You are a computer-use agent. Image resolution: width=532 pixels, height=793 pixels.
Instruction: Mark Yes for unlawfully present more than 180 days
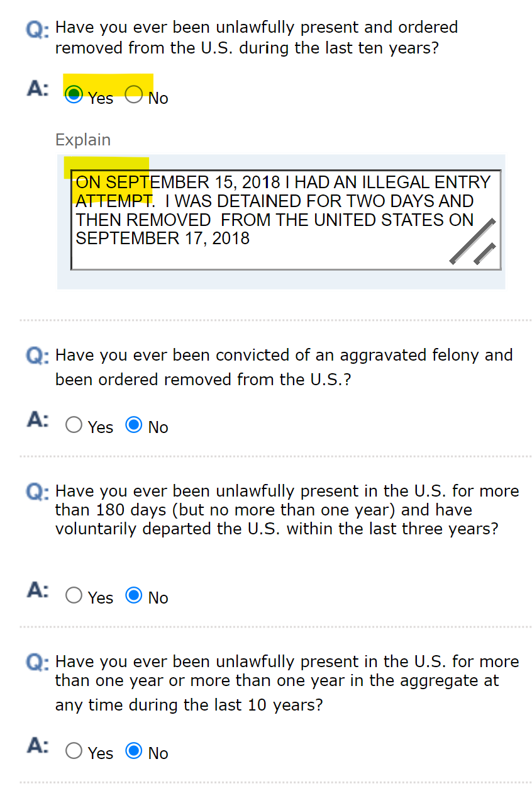[74, 595]
